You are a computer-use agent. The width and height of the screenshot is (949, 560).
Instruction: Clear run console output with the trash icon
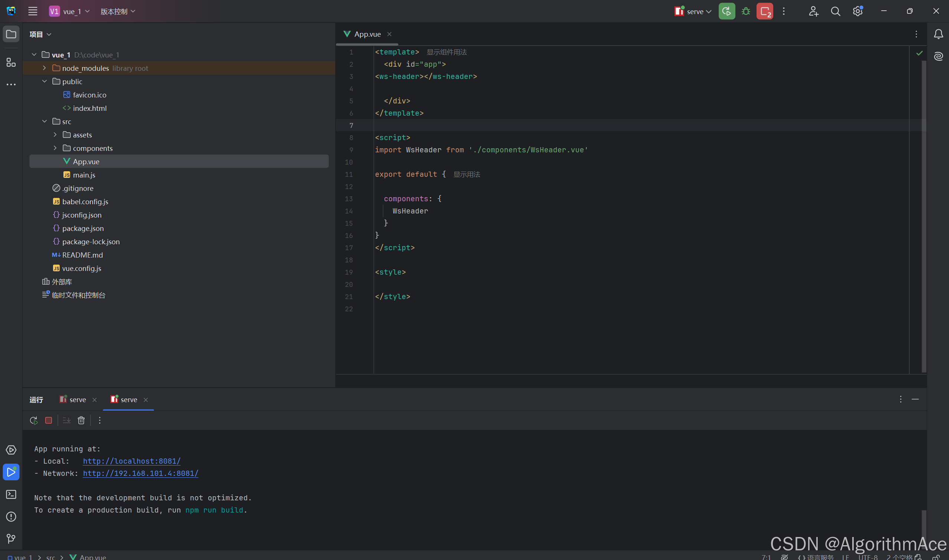[x=81, y=420]
